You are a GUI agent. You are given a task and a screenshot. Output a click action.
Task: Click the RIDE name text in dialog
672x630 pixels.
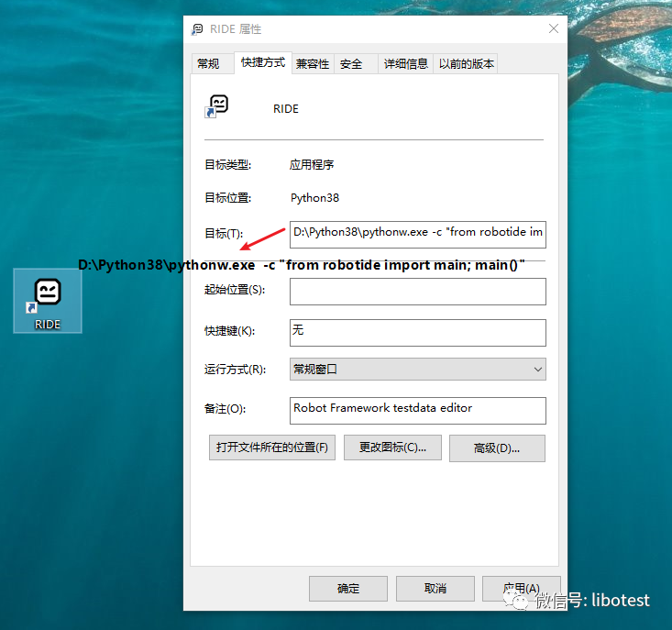click(x=286, y=109)
